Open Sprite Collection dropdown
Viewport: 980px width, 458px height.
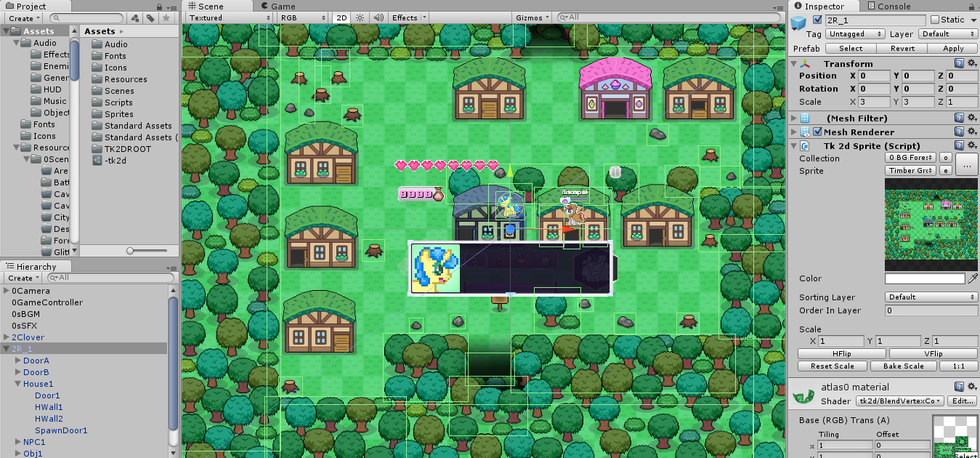(910, 158)
